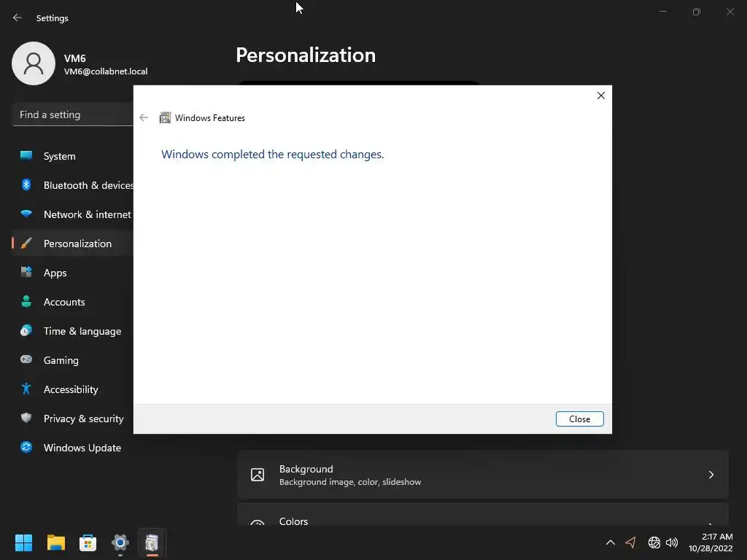Click the back arrow in Windows Features dialog
The width and height of the screenshot is (747, 560).
point(144,117)
